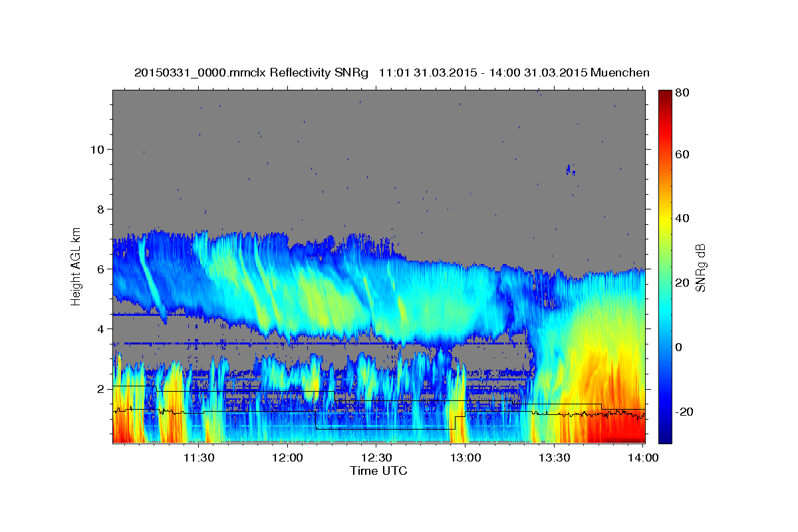
Task: Click the red high-reflectivity region near 14:00
Action: click(x=615, y=429)
